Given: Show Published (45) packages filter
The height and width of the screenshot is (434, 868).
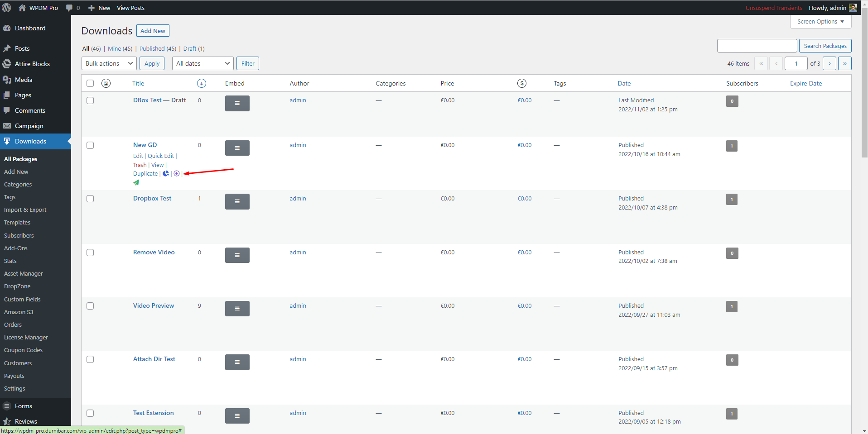Looking at the screenshot, I should [158, 48].
